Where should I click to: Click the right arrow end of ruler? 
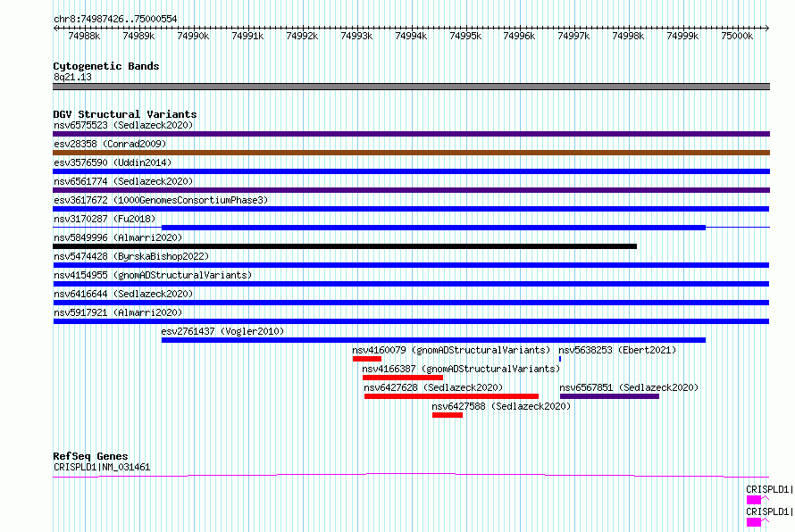767,28
